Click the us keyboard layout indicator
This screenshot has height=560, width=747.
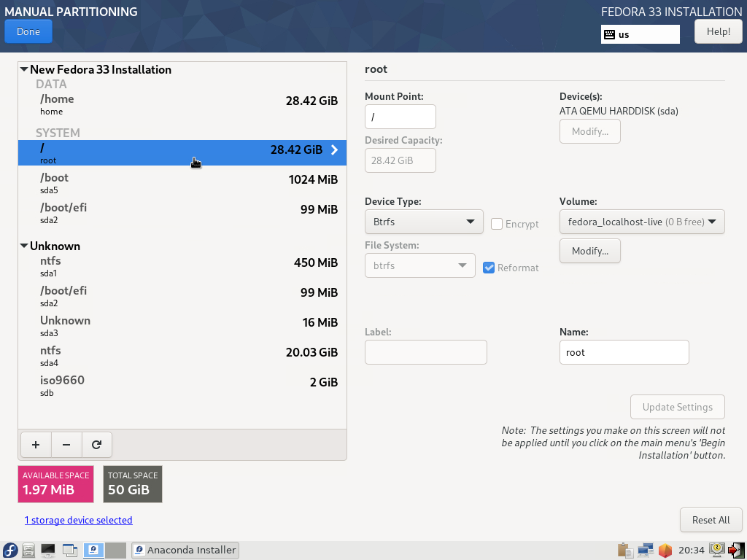tap(640, 34)
